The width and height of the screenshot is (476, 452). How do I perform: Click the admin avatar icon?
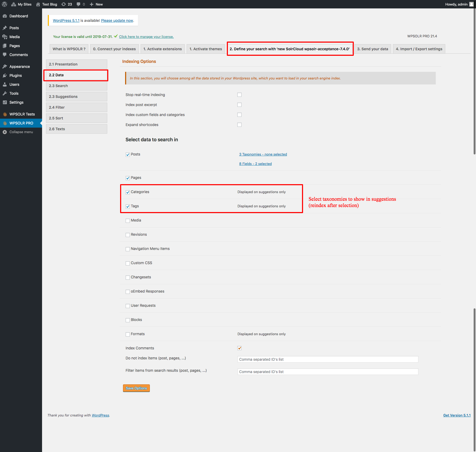[x=471, y=4]
